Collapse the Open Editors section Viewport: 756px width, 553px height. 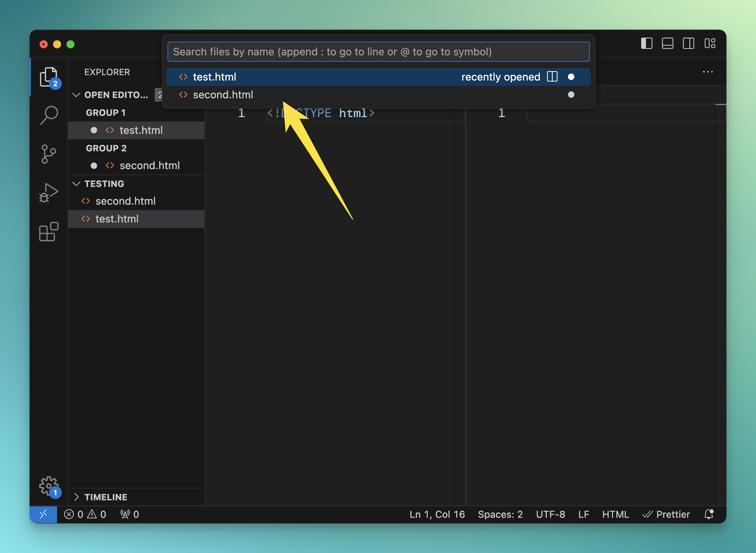coord(77,95)
